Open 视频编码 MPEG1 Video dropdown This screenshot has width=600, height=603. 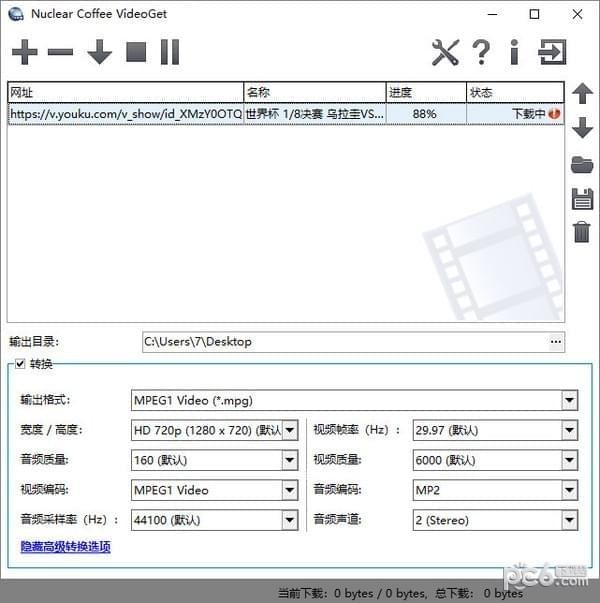[x=290, y=490]
